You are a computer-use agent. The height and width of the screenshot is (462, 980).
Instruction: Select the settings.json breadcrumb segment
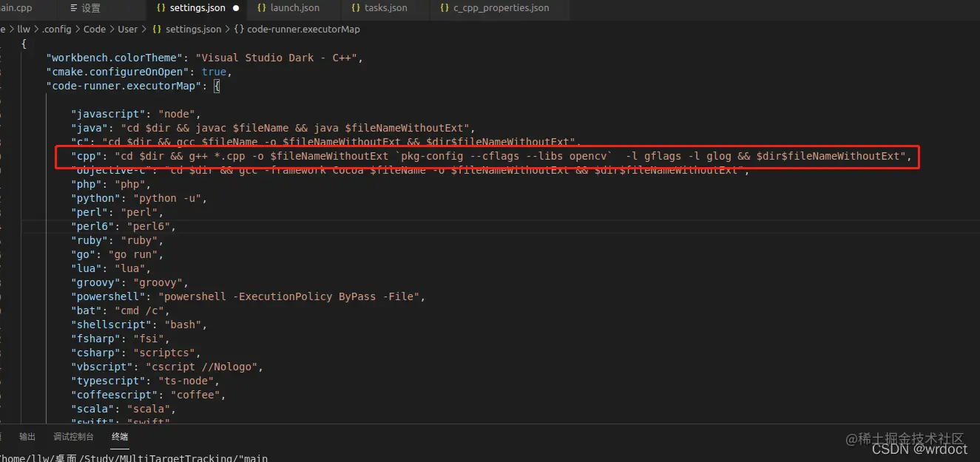click(193, 30)
